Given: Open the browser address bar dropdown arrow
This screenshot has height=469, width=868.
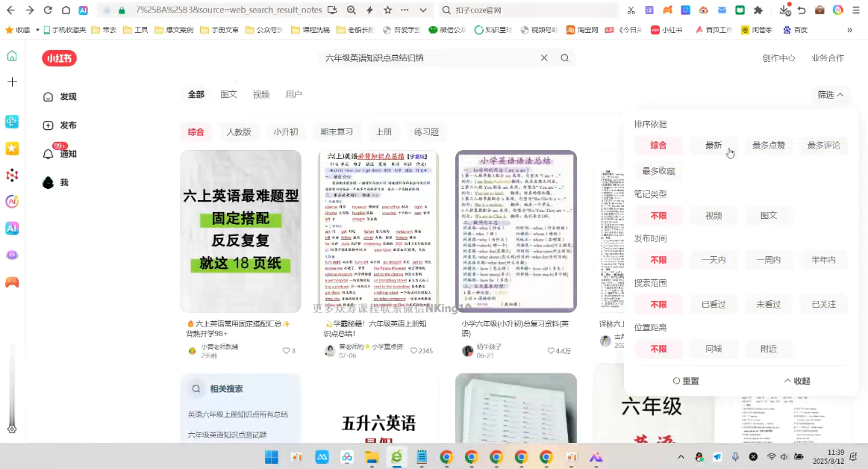Looking at the screenshot, I should pos(423,10).
